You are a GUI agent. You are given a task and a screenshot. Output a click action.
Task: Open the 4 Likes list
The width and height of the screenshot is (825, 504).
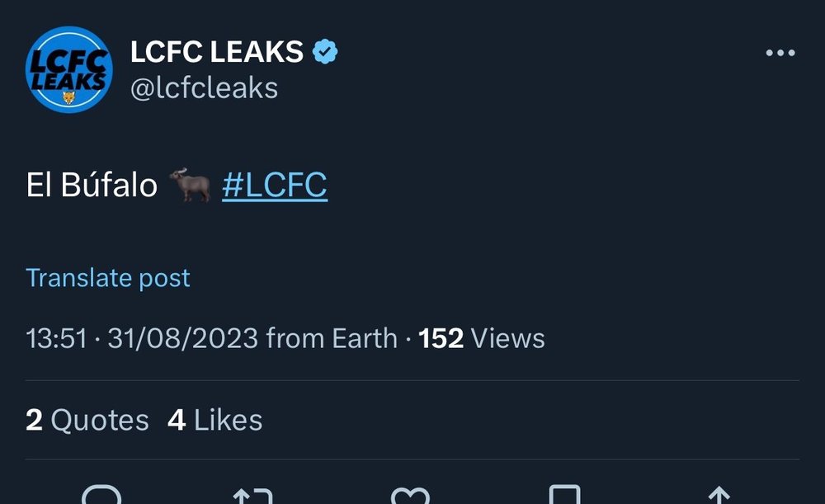[215, 421]
